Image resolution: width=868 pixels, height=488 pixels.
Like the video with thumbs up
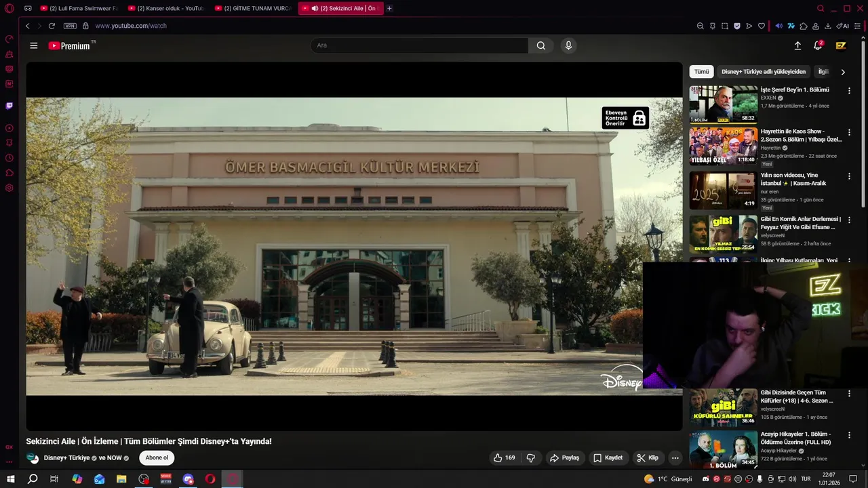504,457
